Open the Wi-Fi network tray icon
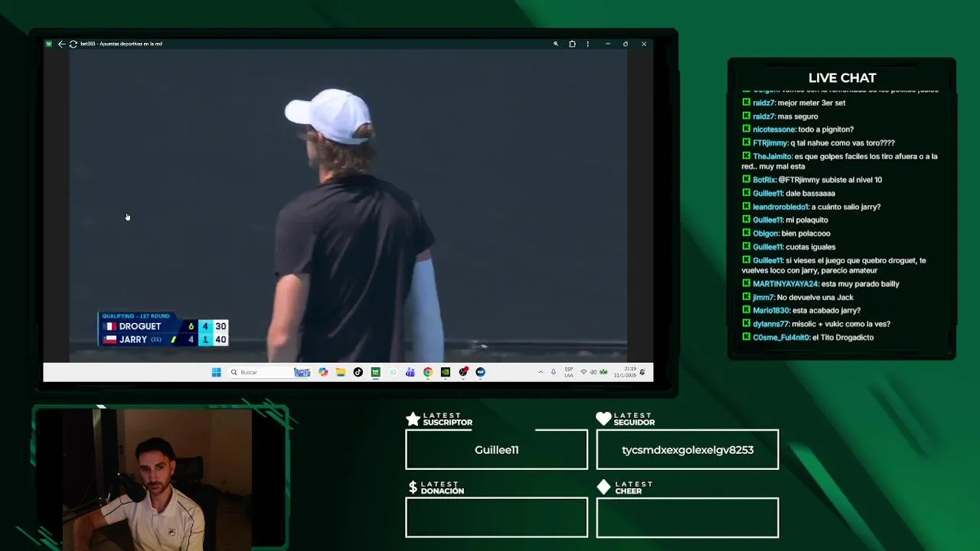 [x=583, y=372]
